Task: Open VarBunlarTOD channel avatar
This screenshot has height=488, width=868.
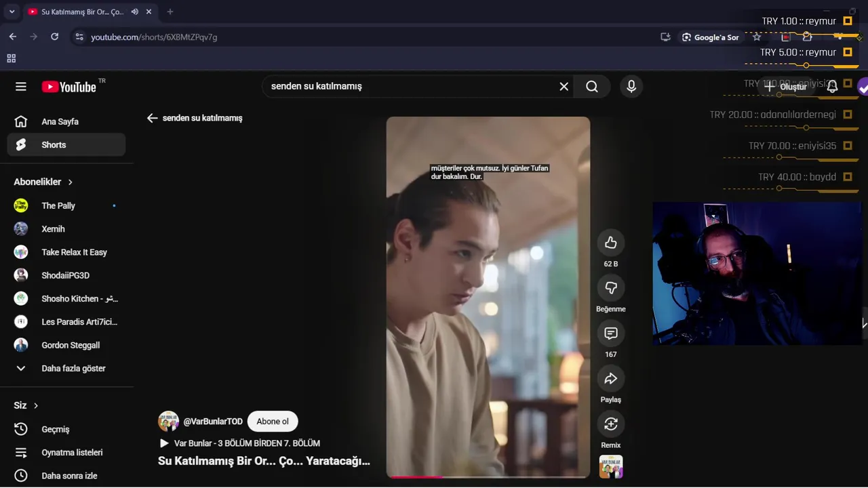Action: click(x=169, y=421)
